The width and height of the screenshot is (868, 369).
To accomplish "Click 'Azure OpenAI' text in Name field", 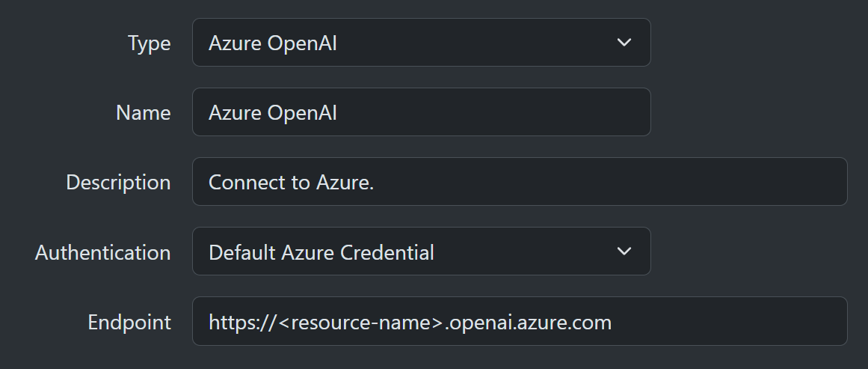I will [272, 113].
